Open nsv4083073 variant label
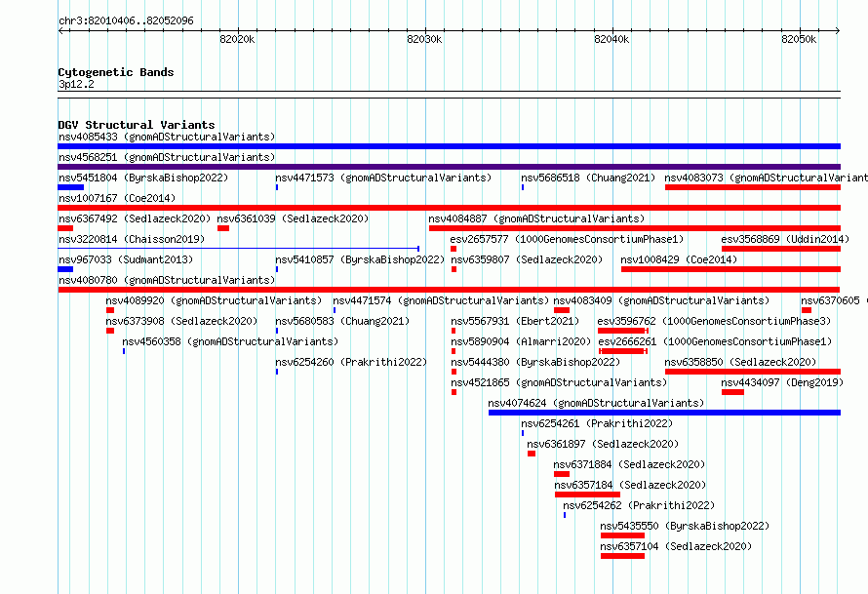 point(767,178)
